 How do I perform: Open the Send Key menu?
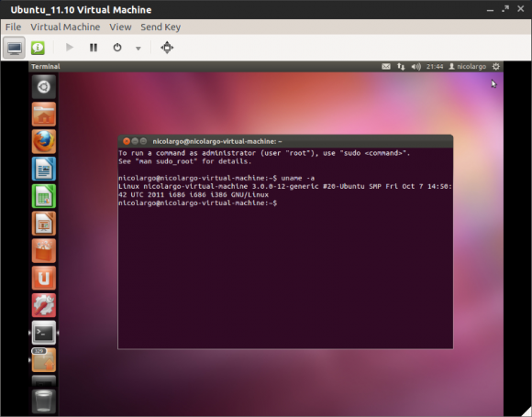161,27
